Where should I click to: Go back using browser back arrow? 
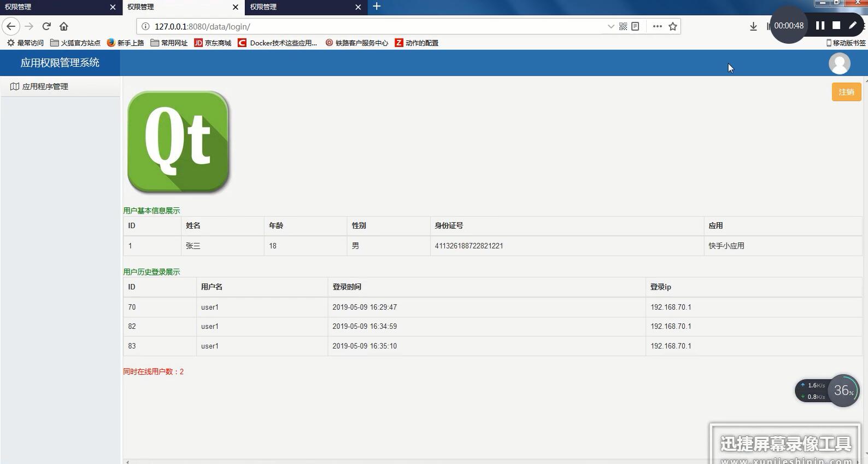click(11, 26)
